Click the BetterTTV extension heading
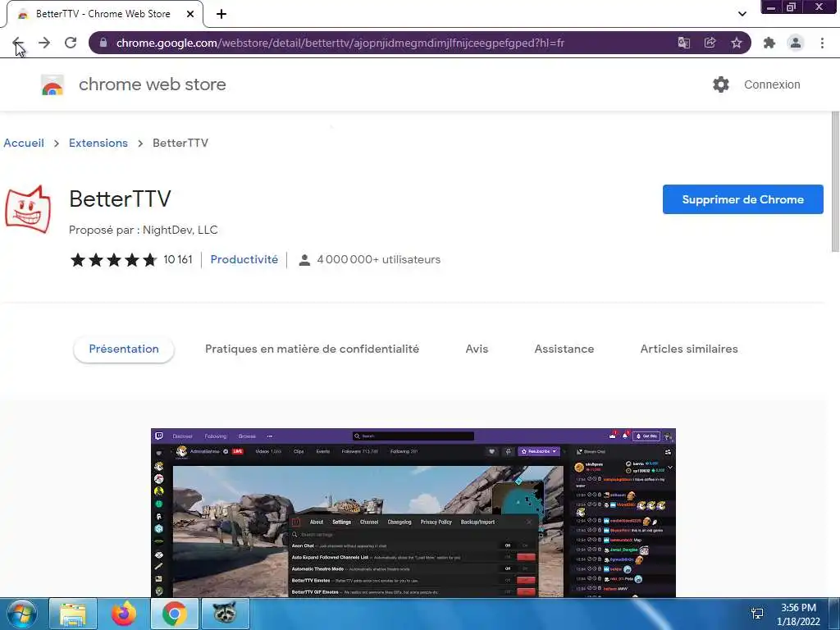840x630 pixels. (120, 199)
